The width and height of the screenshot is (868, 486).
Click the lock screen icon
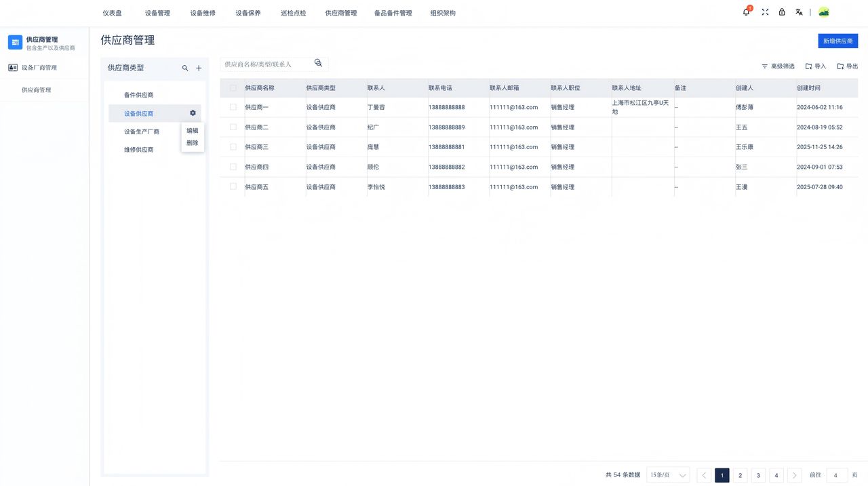tap(782, 12)
